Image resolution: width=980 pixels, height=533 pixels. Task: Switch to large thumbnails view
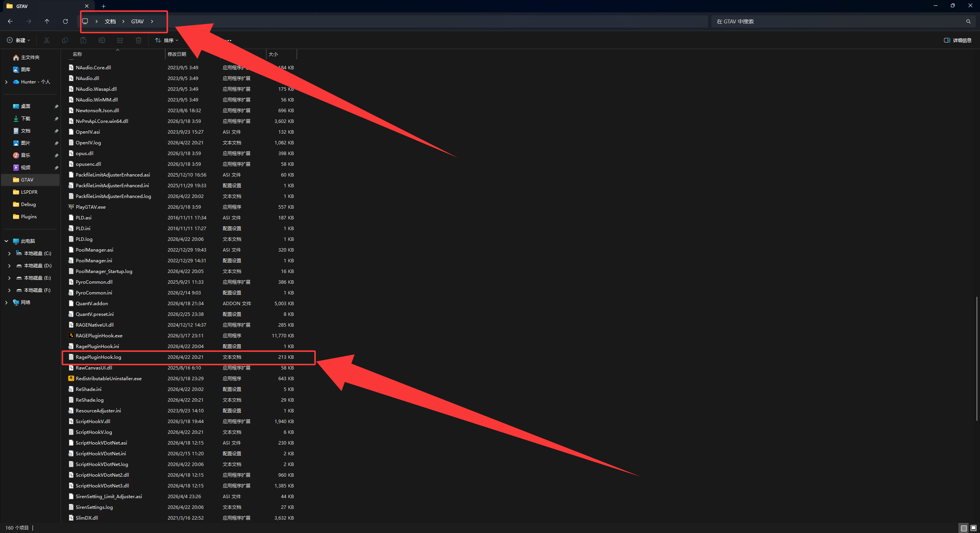tap(973, 528)
